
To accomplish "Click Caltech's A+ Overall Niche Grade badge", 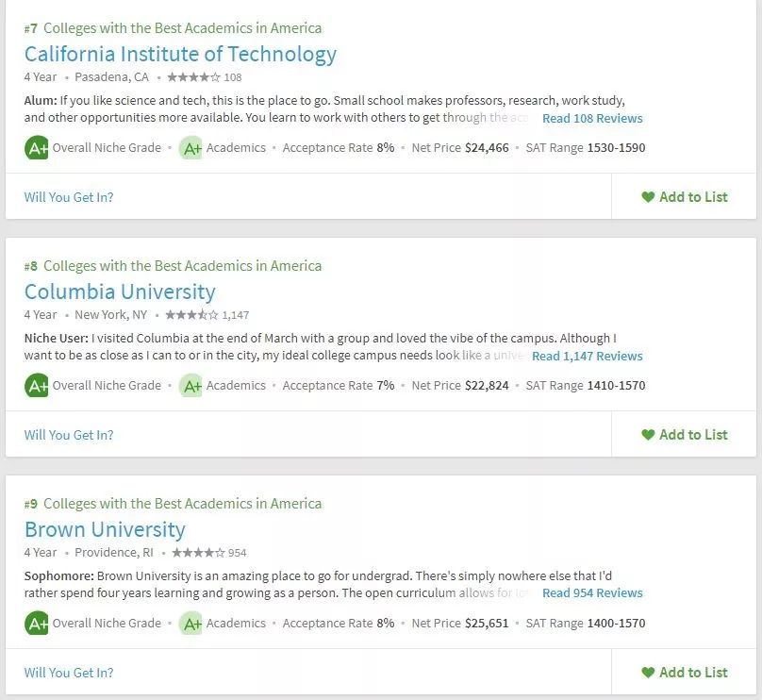I will point(37,148).
